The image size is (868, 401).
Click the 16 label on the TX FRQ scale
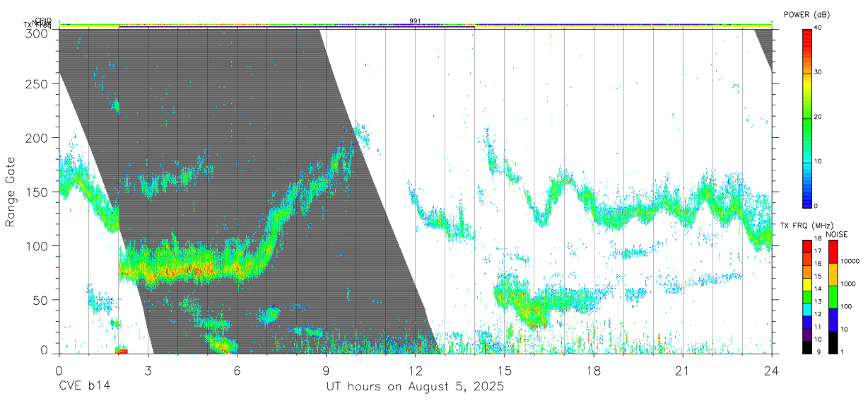[818, 264]
